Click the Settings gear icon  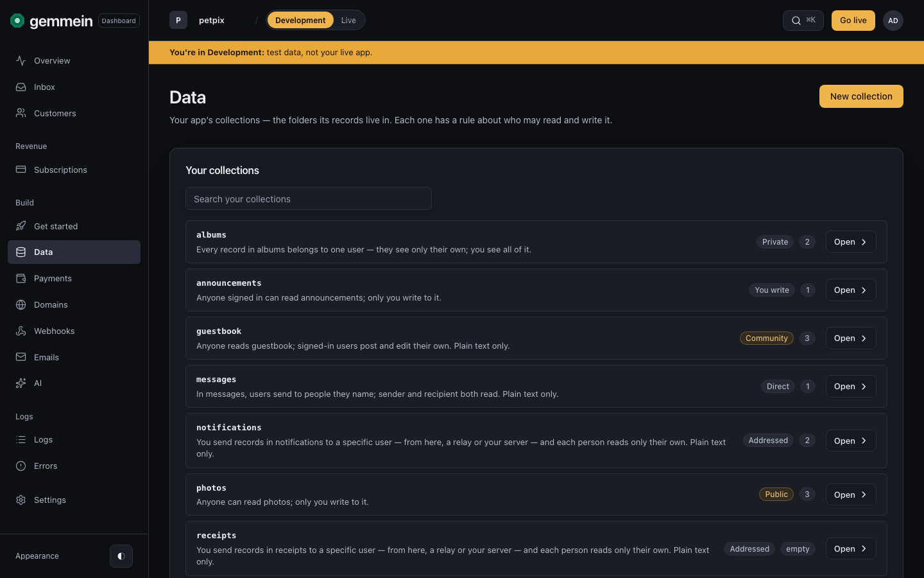coord(21,500)
